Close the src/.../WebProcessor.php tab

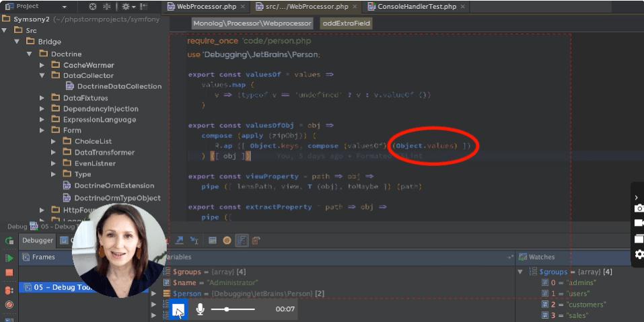click(x=355, y=7)
